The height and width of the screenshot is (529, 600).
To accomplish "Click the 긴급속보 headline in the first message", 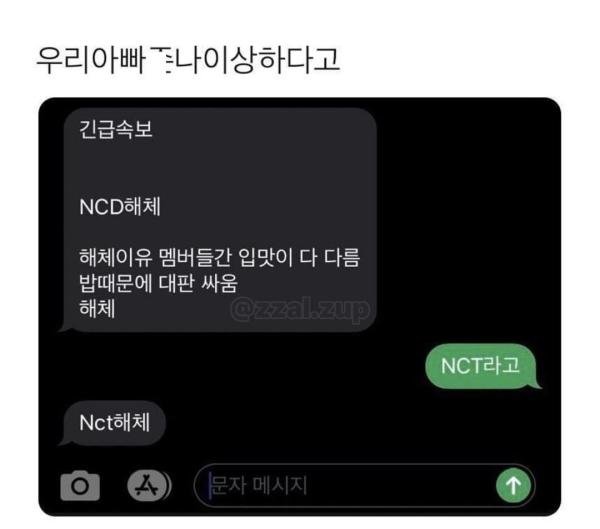I will click(x=116, y=129).
